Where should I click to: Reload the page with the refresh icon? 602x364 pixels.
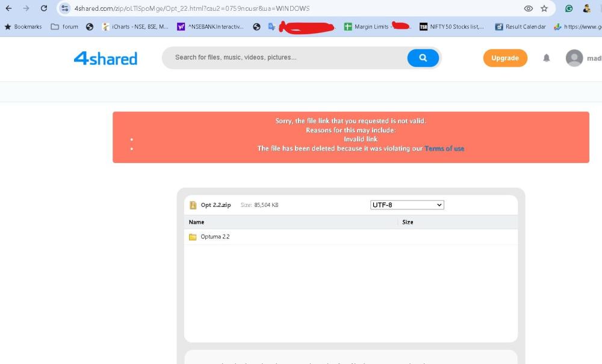coord(44,8)
